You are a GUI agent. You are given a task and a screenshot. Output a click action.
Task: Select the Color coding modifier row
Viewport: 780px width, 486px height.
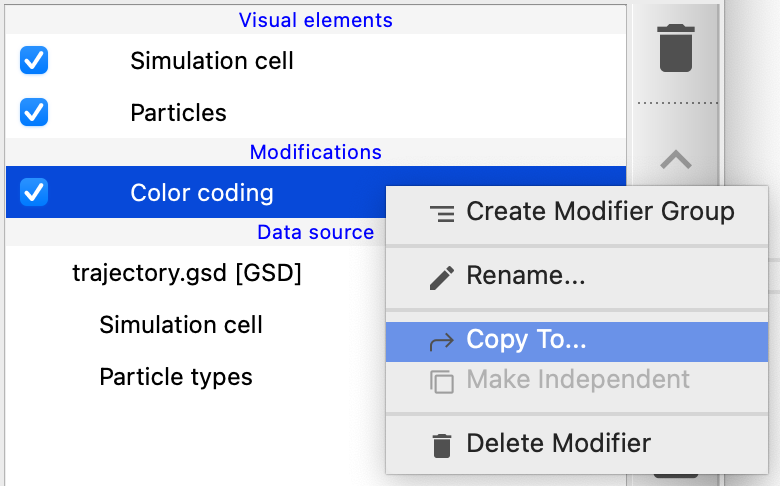pos(202,192)
